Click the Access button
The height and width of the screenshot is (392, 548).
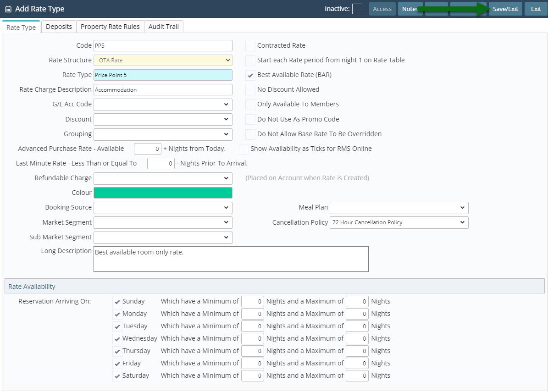coord(382,9)
